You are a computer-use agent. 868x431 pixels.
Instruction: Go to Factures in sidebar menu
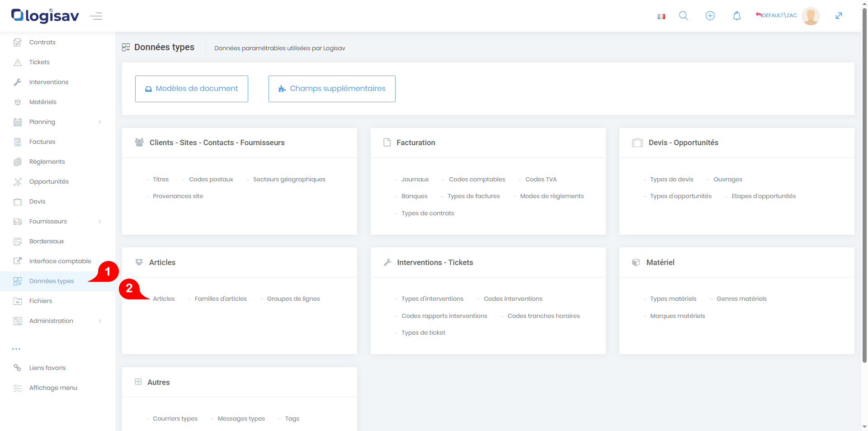pos(42,142)
